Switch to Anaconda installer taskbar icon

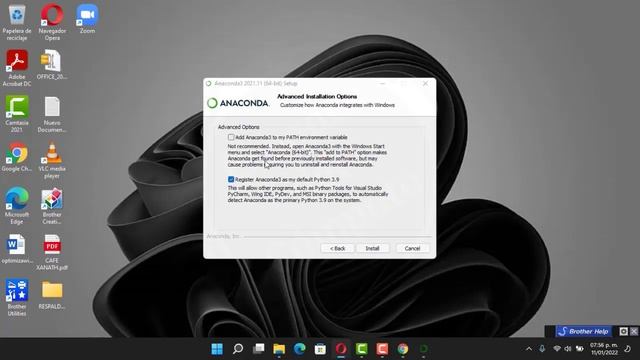[424, 349]
